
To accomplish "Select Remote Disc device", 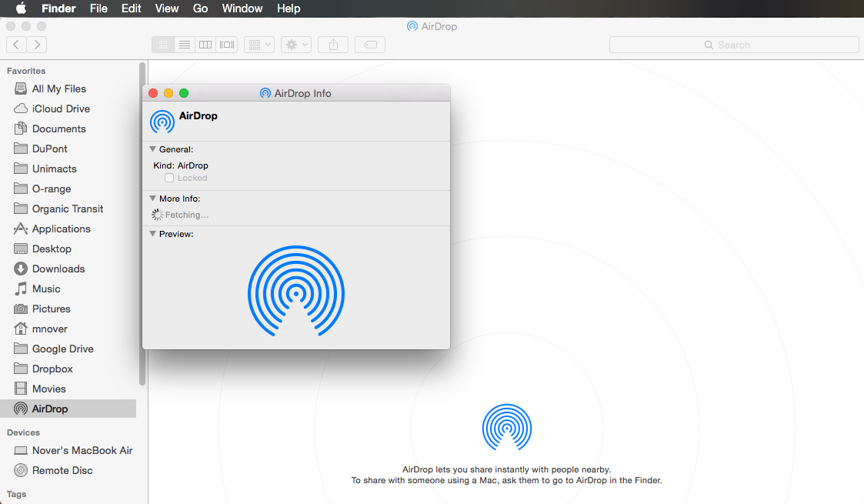I will [68, 470].
